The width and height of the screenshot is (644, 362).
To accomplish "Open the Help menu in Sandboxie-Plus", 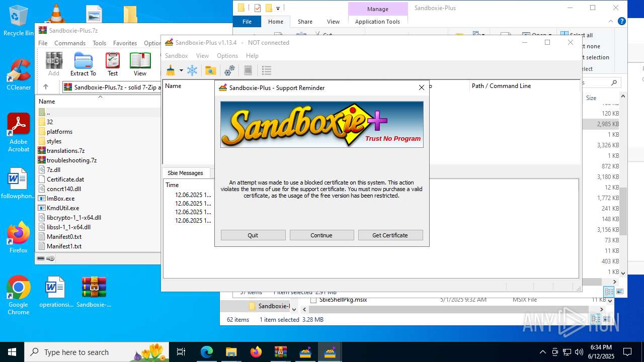I will pos(252,56).
